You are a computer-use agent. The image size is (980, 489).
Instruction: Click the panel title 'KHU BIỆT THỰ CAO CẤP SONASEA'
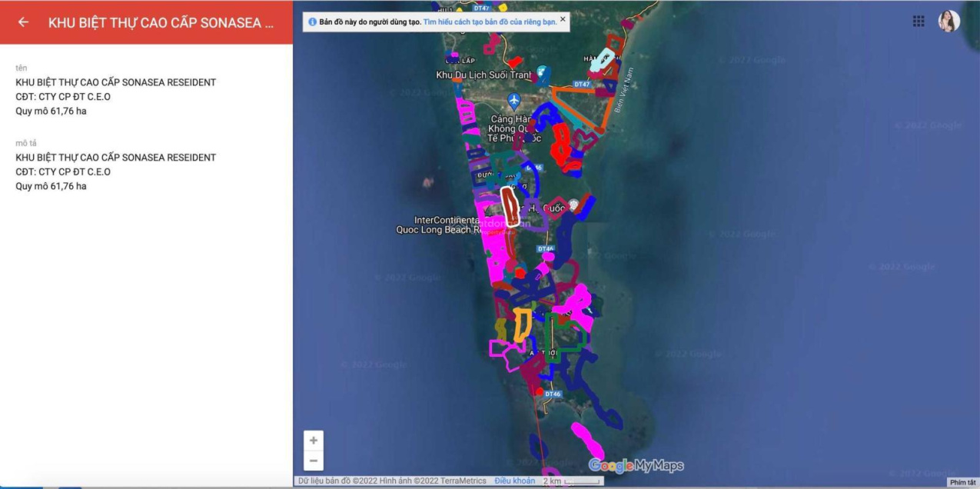pos(161,22)
